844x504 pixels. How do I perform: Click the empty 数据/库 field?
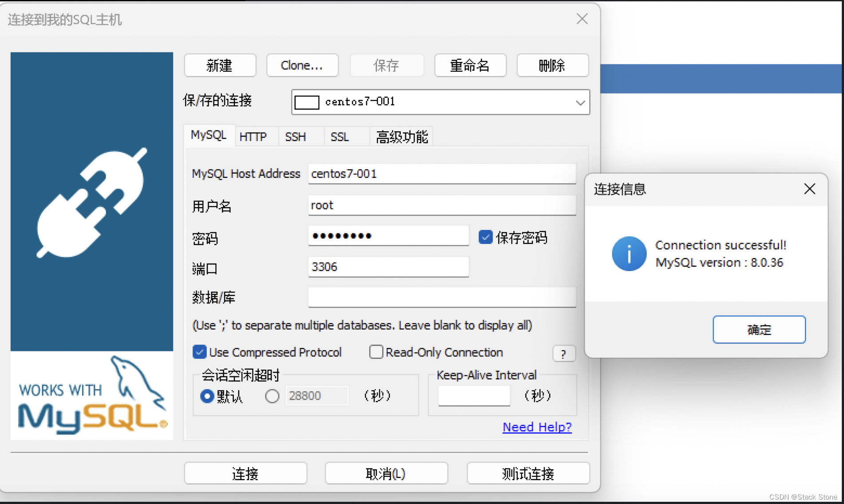[442, 297]
